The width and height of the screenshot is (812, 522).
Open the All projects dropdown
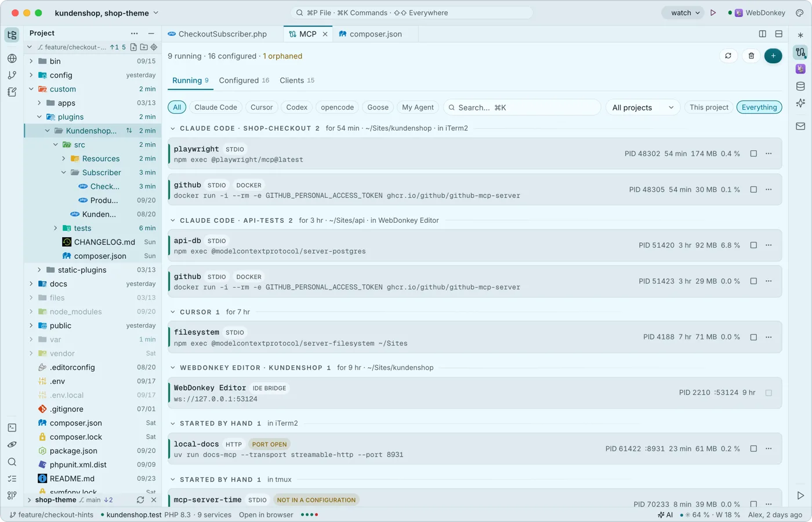(x=643, y=107)
